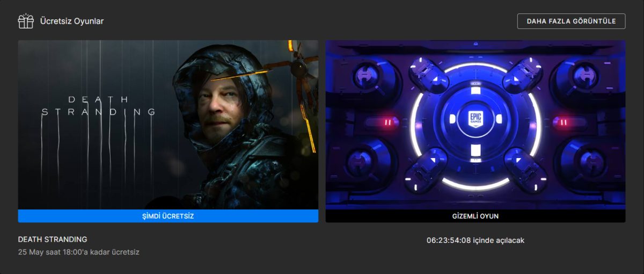Click the GİZEMLİ OYUN black banner
644x274 pixels.
coord(475,216)
